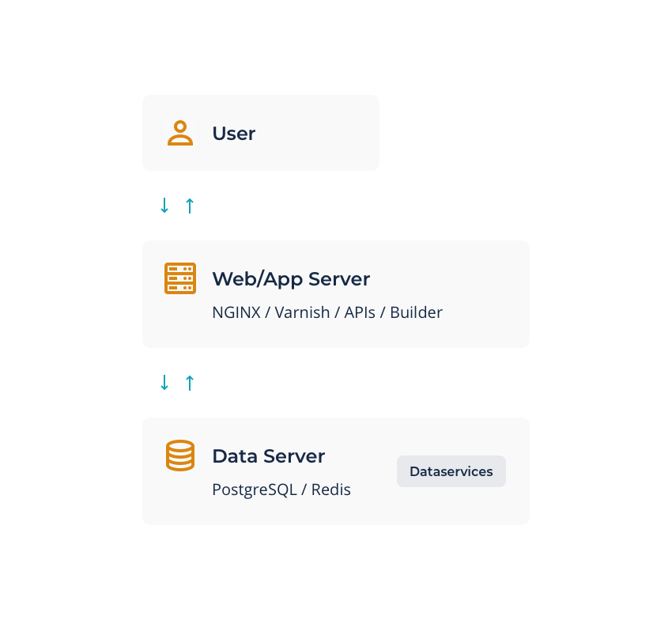The width and height of the screenshot is (672, 620).
Task: Click the down arrow below User card
Action: (x=164, y=206)
